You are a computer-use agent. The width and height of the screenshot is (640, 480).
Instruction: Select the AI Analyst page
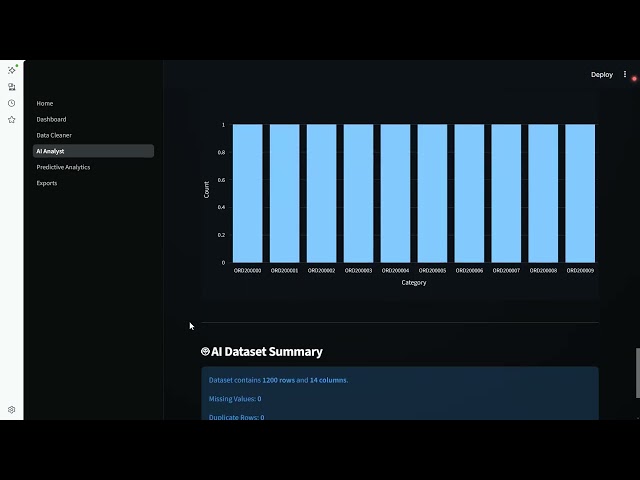pos(93,151)
